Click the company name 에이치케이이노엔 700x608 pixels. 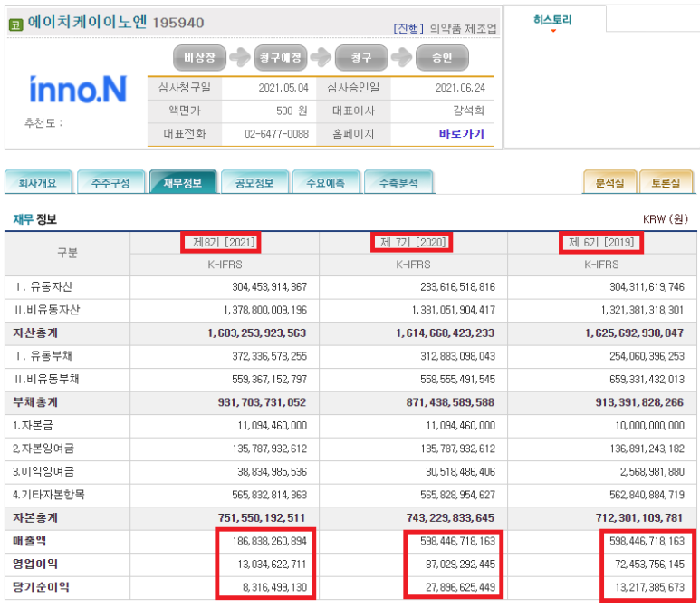87,22
